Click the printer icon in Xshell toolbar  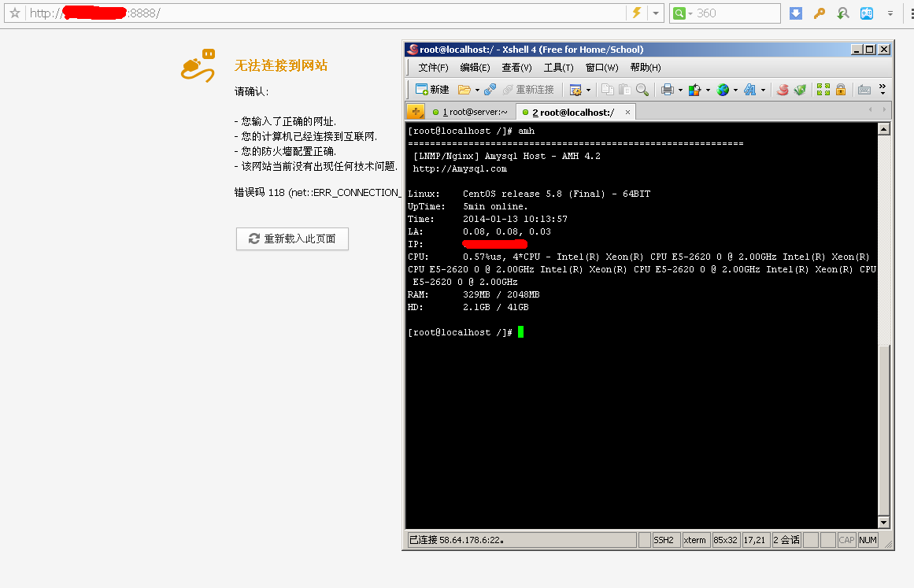tap(667, 90)
